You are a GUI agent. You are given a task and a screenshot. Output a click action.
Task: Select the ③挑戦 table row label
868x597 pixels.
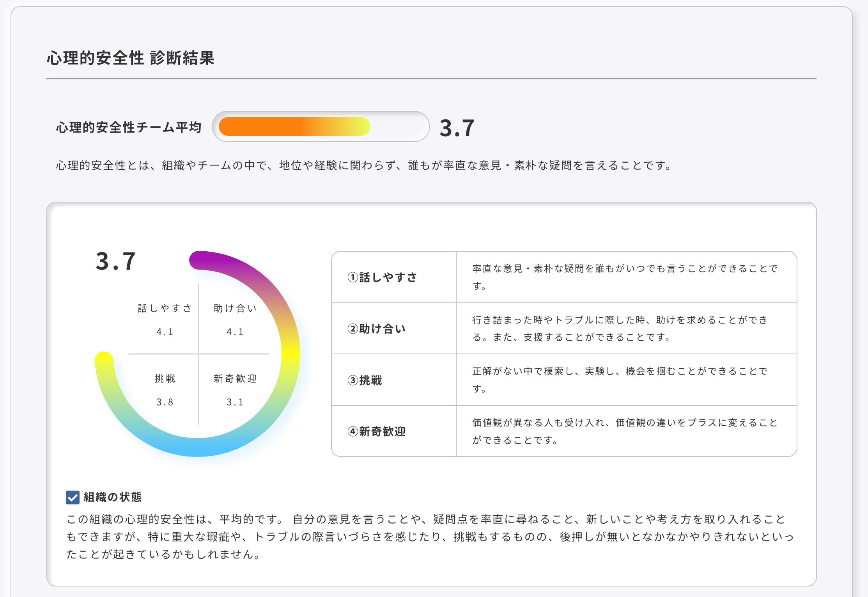pos(365,380)
